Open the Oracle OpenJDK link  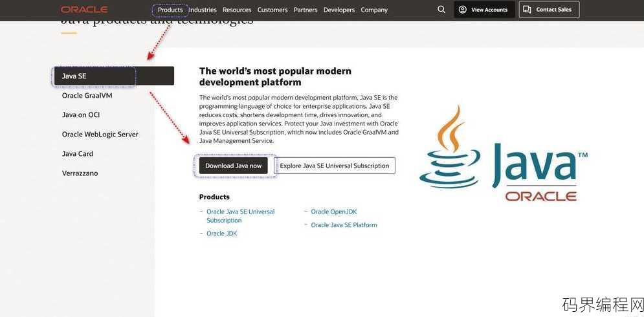(334, 212)
